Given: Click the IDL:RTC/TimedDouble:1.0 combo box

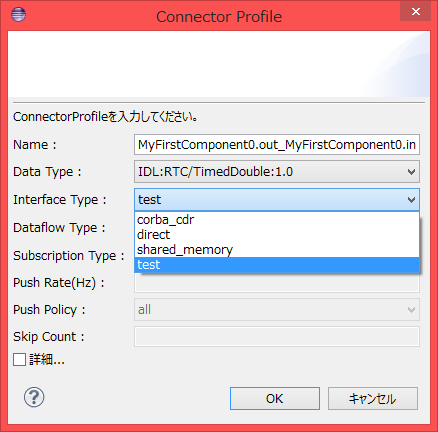Looking at the screenshot, I should pyautogui.click(x=277, y=172).
